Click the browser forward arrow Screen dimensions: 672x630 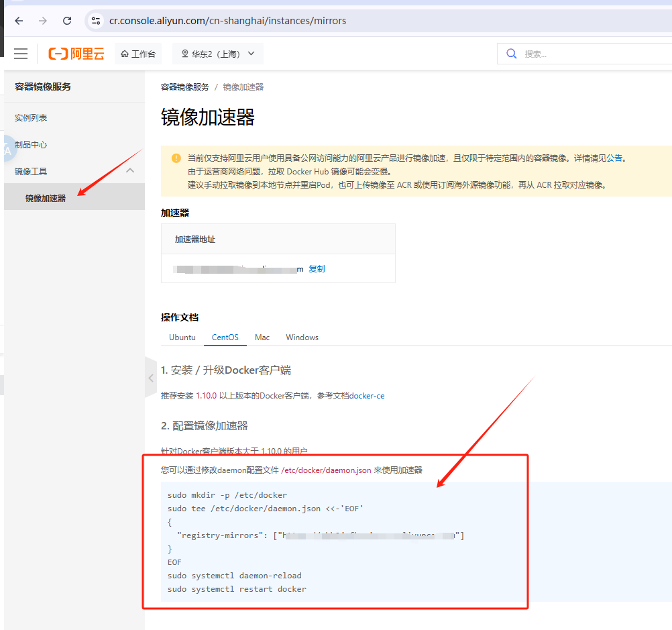click(42, 21)
